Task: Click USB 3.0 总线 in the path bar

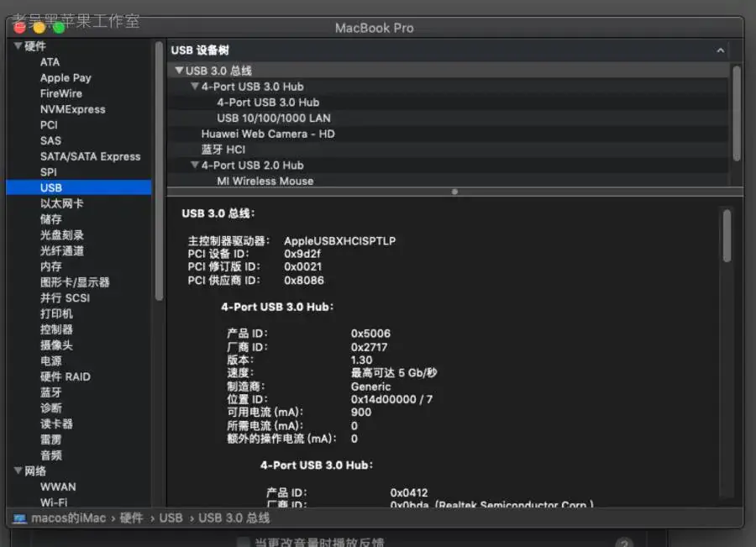Action: [x=234, y=518]
